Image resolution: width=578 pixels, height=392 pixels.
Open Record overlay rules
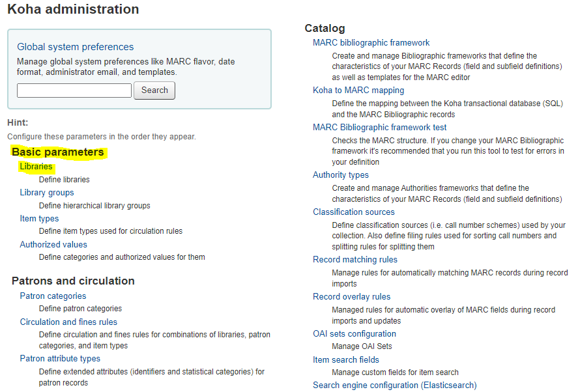(352, 297)
